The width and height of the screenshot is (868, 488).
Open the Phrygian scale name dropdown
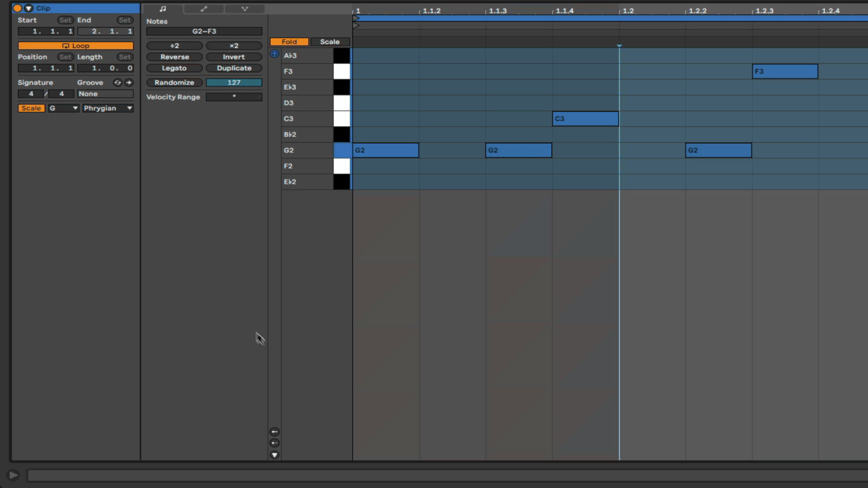(108, 108)
